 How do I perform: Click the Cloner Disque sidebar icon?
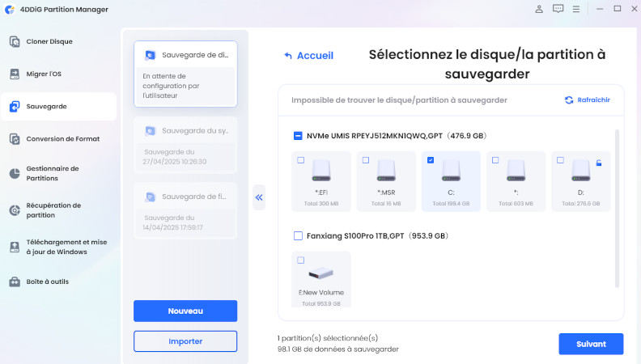[15, 41]
